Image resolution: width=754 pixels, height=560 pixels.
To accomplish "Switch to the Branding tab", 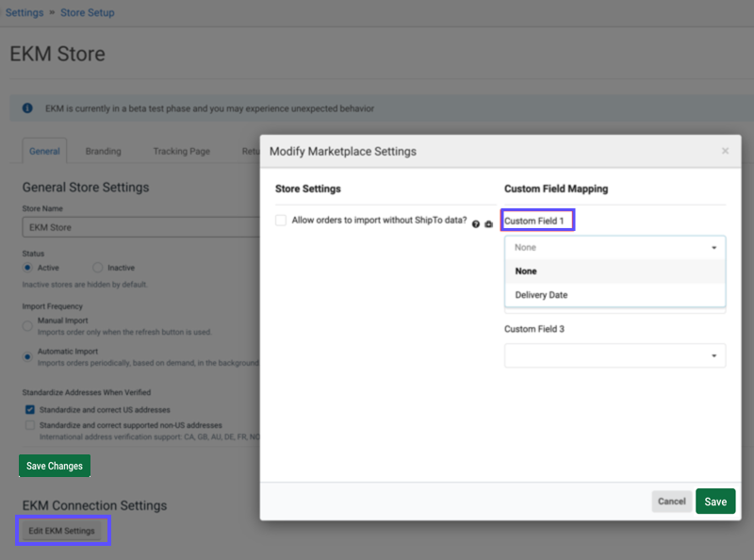I will (x=103, y=151).
